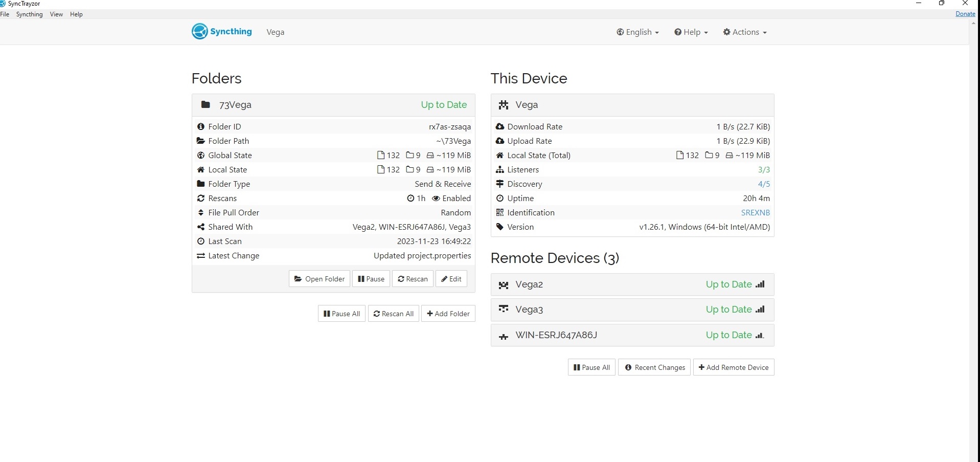Viewport: 980px width, 462px height.
Task: Click the SREXNB identification link
Action: pyautogui.click(x=756, y=212)
